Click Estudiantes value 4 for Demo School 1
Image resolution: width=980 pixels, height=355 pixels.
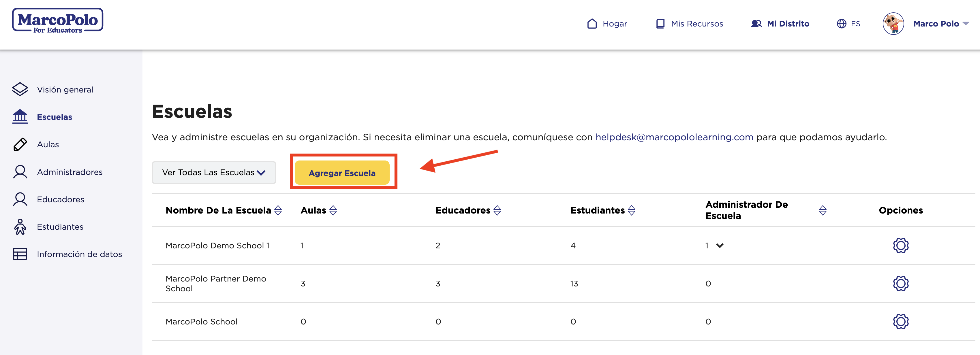(x=573, y=246)
